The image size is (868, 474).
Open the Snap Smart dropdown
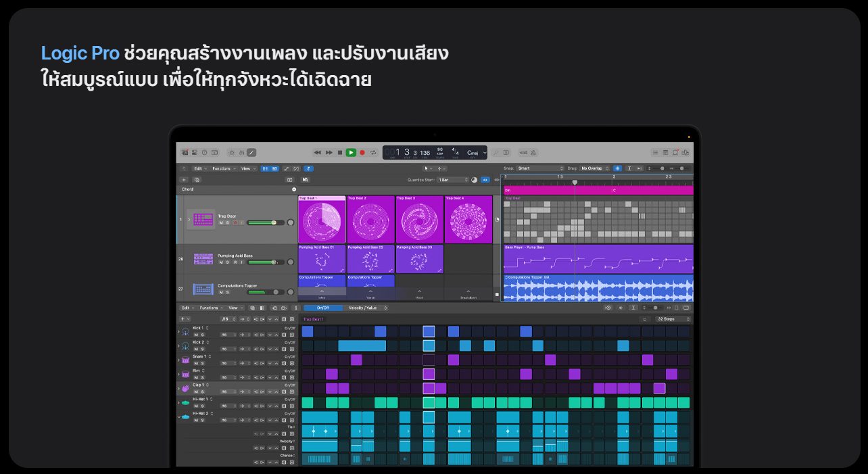[540, 168]
